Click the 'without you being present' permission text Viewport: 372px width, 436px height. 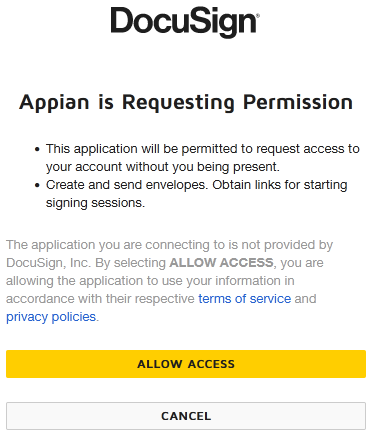point(203,167)
